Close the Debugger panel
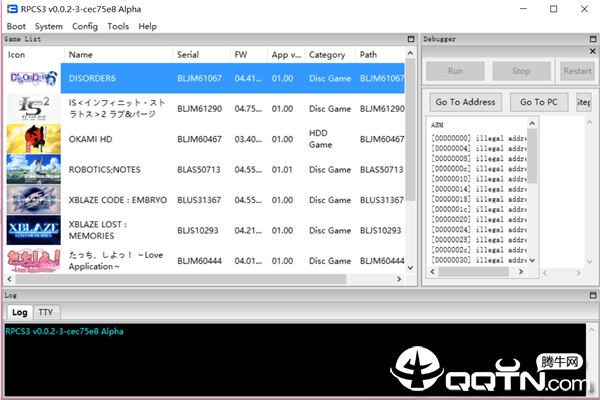This screenshot has width=600, height=400. click(x=593, y=51)
